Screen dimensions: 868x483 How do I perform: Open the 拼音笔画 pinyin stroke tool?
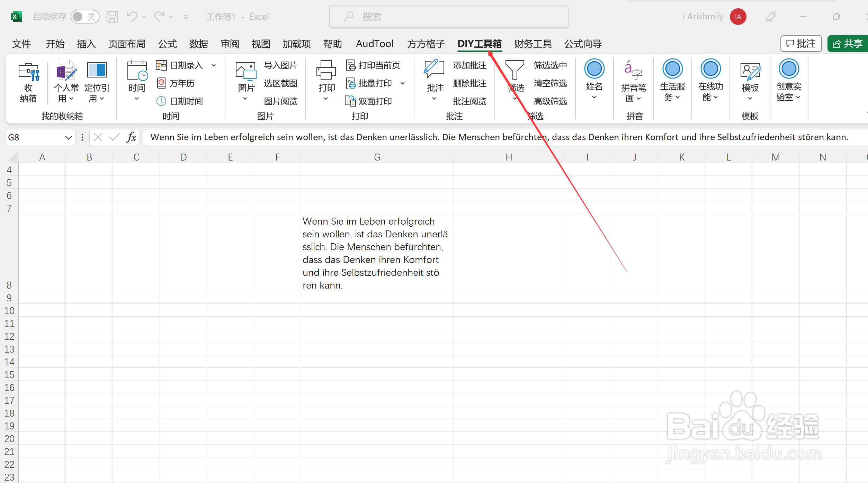[x=633, y=82]
